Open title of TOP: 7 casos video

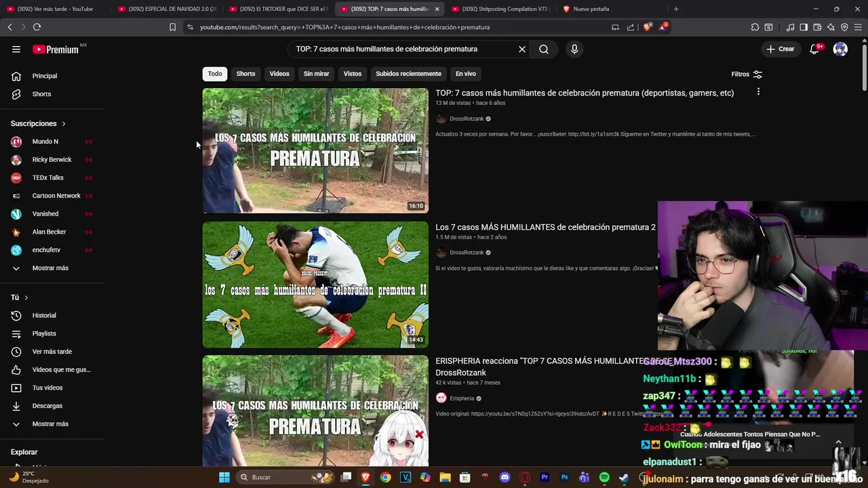pos(585,94)
